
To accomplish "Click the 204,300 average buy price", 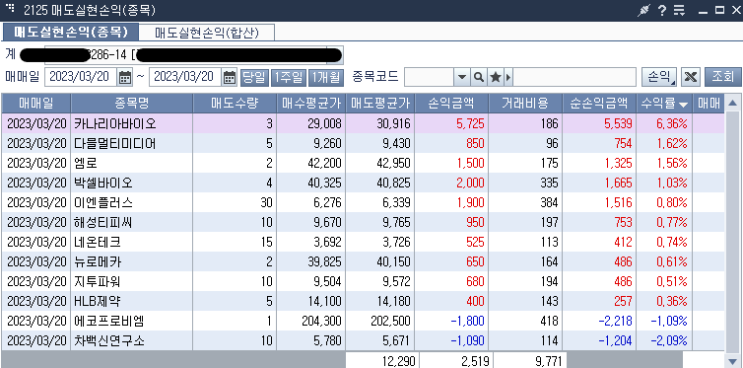I will (321, 321).
